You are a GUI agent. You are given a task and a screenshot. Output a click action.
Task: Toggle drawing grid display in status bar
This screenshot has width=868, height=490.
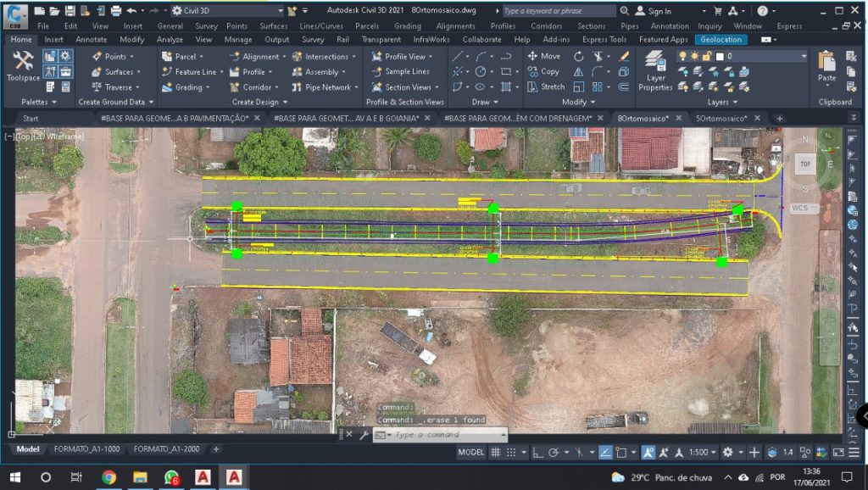496,453
